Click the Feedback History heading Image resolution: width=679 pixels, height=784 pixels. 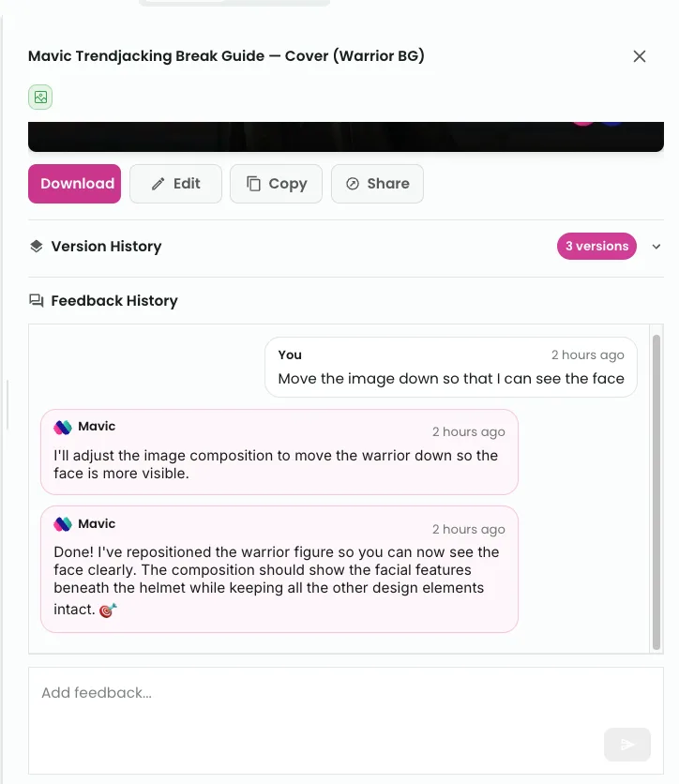click(114, 300)
